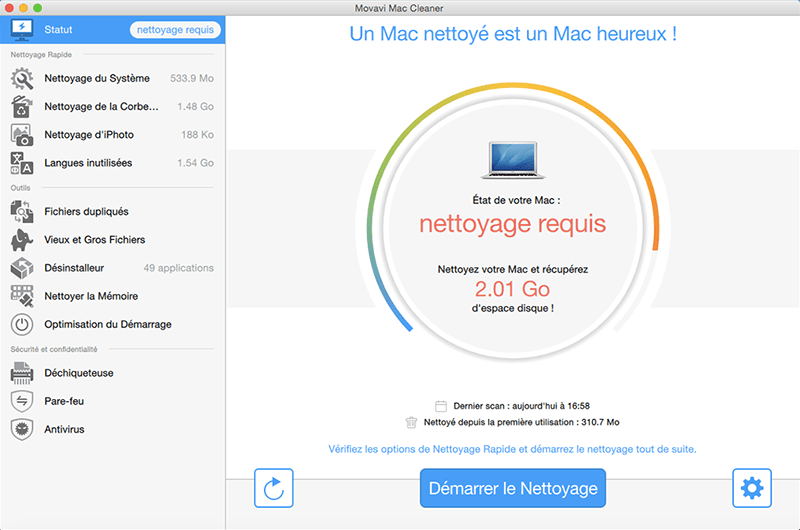
Task: Open the Antivirus section
Action: coord(112,430)
